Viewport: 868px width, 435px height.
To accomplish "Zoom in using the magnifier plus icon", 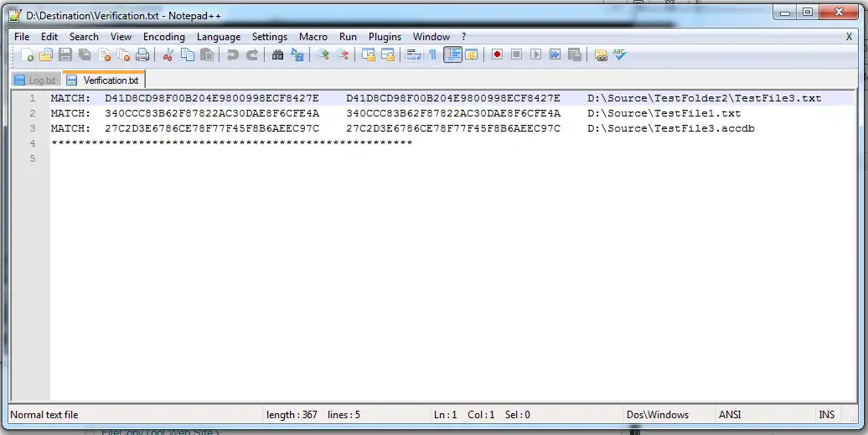I will pos(323,54).
